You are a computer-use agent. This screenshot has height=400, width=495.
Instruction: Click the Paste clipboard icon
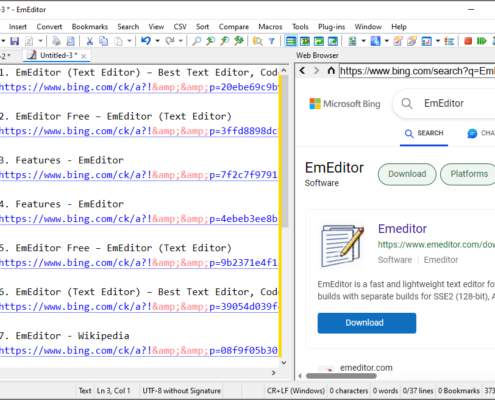coord(118,41)
